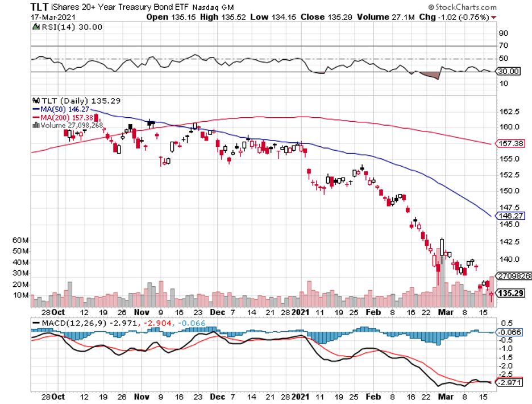The image size is (532, 404).
Task: Click the 150.0 price axis label
Action: 509,191
